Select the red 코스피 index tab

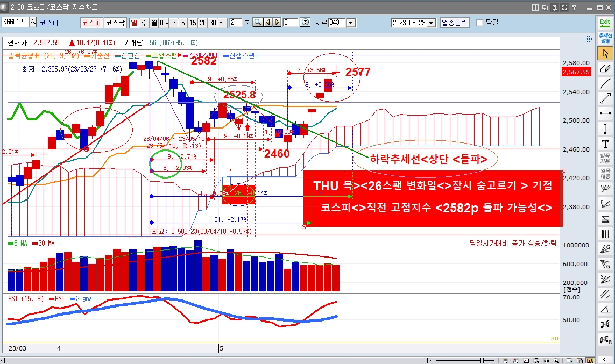(91, 23)
